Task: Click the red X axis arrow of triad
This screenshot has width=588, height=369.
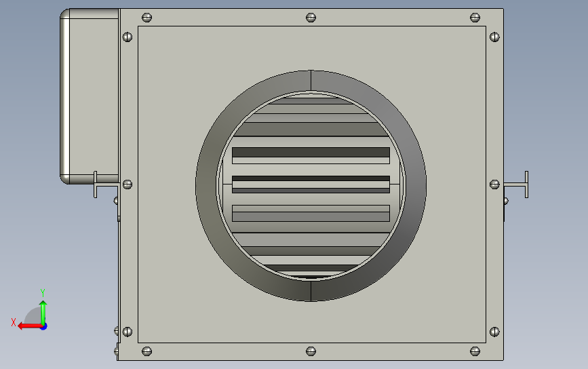Action: tap(29, 326)
